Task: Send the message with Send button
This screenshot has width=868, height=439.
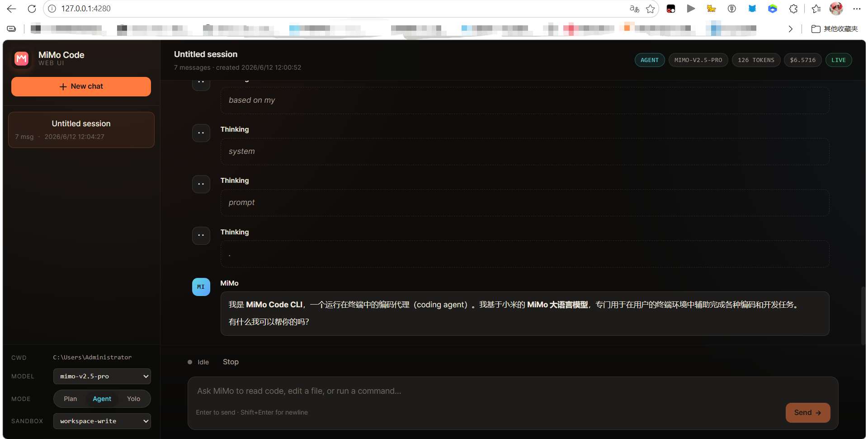Action: (807, 413)
